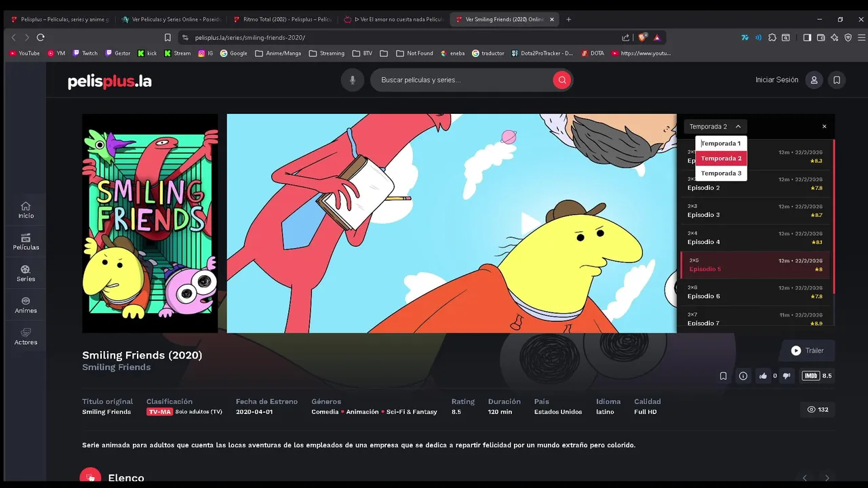Open the Anime/Manga bookmark folder
The width and height of the screenshot is (868, 488).
[278, 53]
